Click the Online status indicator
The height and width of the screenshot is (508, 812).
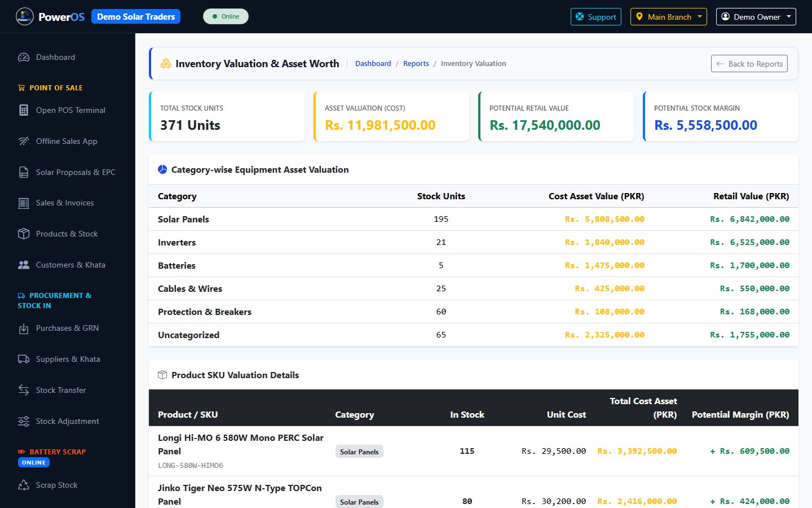(x=226, y=16)
